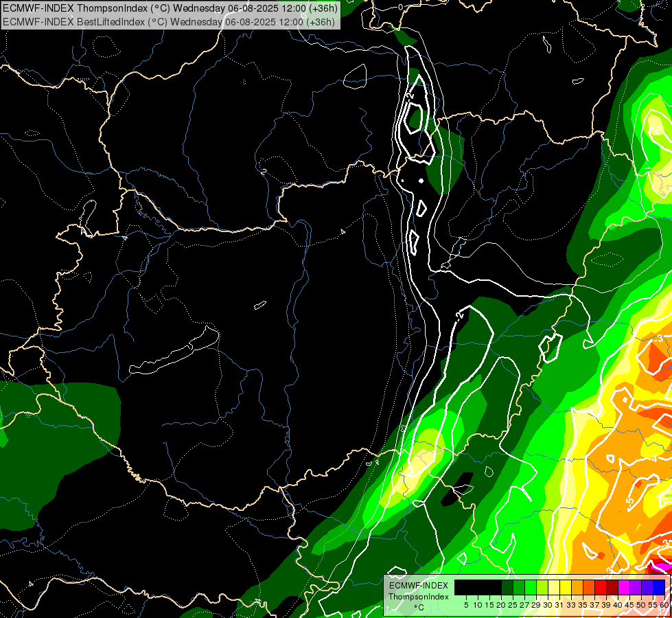This screenshot has width=672, height=618.
Task: Click the °C unit label in legend
Action: [419, 608]
